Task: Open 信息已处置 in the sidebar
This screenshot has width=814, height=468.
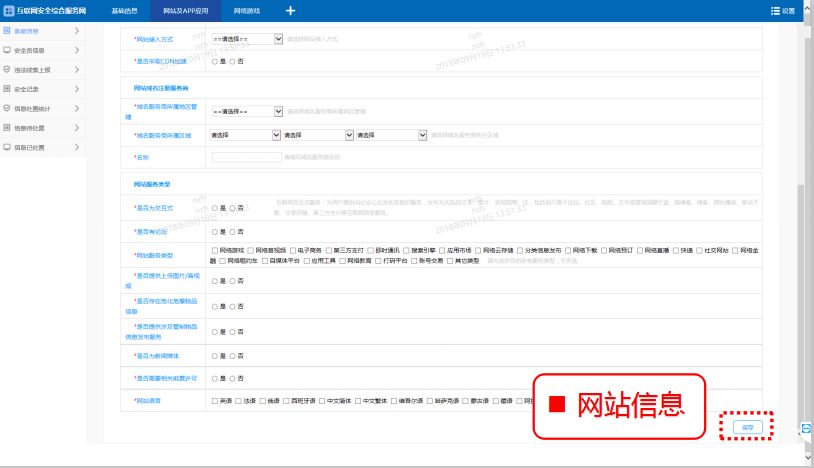Action: click(29, 148)
